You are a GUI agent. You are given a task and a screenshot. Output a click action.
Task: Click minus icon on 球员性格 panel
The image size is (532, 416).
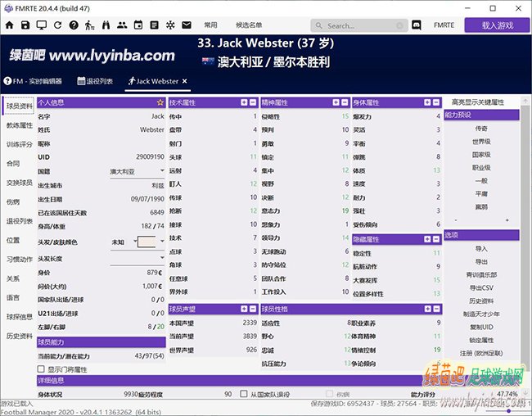coord(436,309)
